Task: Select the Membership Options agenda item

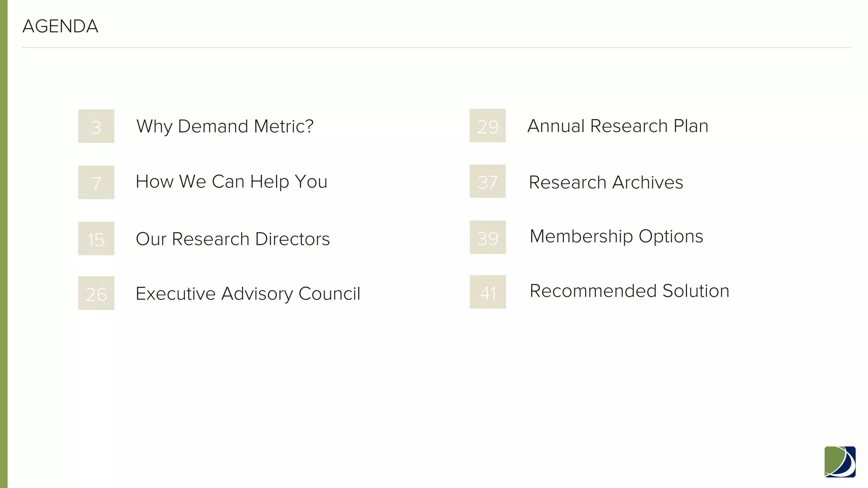Action: tap(616, 236)
